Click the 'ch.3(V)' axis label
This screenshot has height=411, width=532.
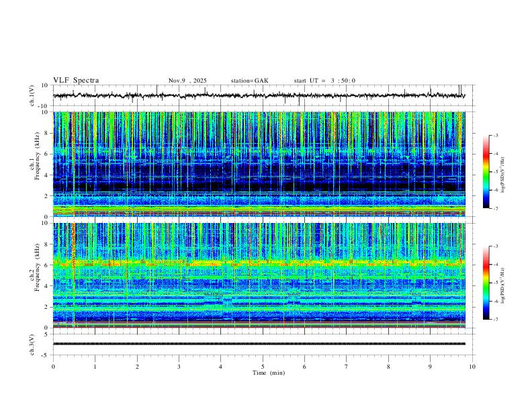pos(32,345)
